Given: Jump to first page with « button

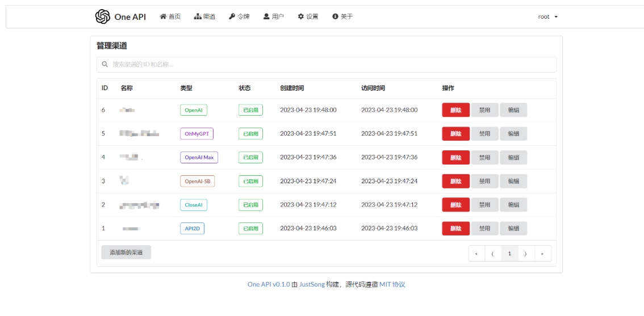Looking at the screenshot, I should 476,254.
